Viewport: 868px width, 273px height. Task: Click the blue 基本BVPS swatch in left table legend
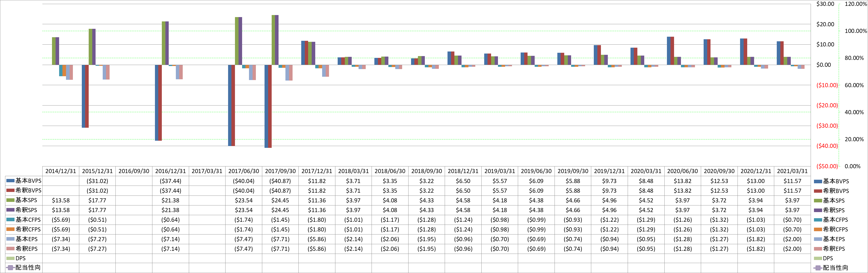tap(10, 181)
